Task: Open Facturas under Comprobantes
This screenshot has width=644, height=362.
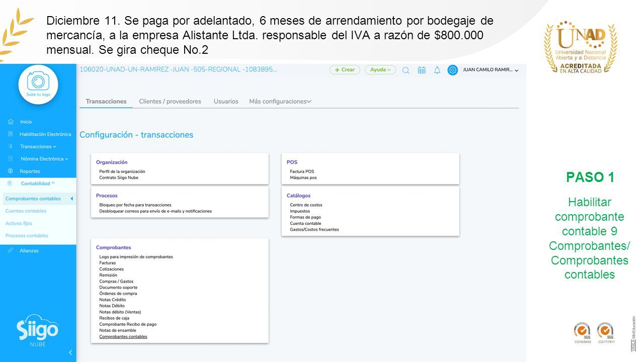Action: pos(108,263)
